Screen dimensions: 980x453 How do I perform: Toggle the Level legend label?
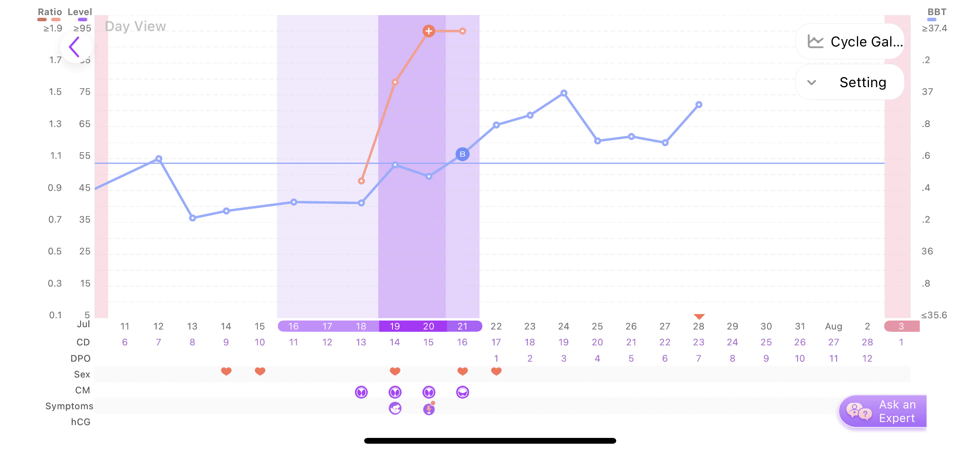pos(80,12)
